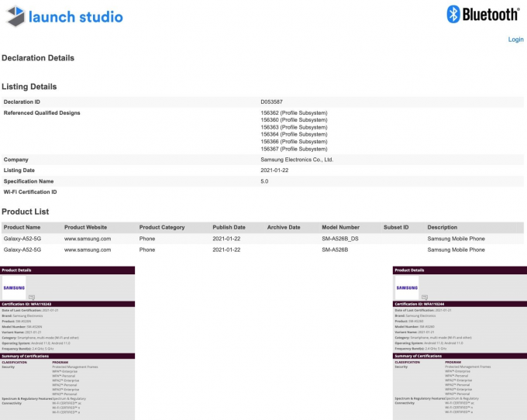Click Declaration ID value D053587

271,102
